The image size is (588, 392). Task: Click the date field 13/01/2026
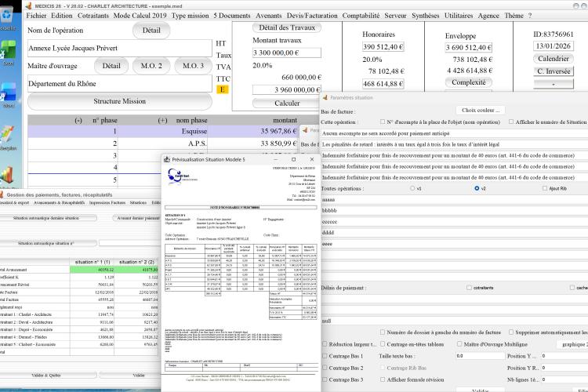pos(554,46)
